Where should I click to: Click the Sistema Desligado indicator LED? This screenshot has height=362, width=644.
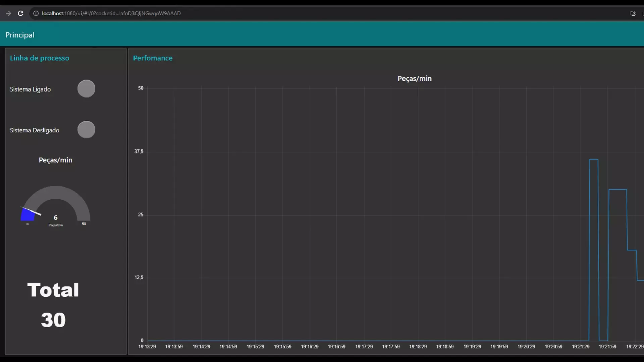[86, 130]
